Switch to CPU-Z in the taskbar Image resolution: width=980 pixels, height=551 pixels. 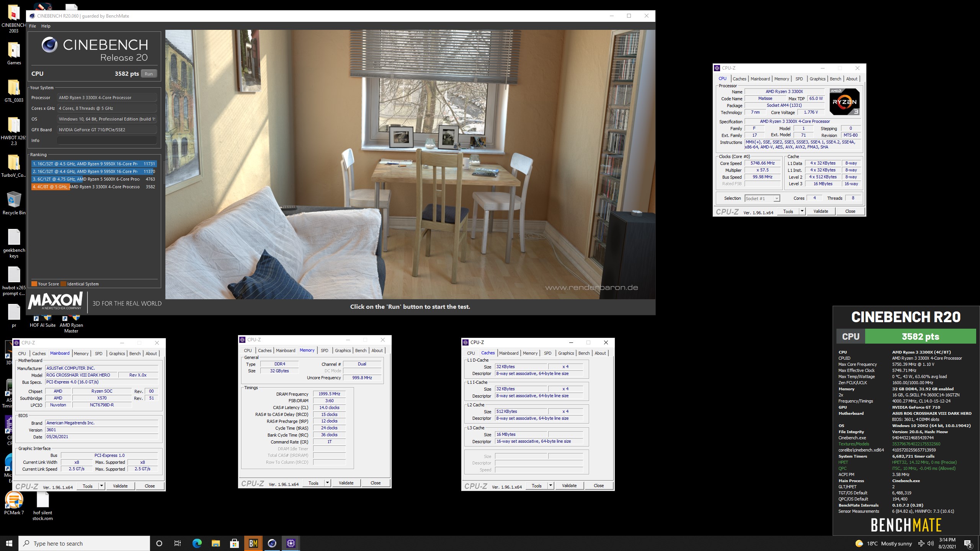tap(291, 543)
